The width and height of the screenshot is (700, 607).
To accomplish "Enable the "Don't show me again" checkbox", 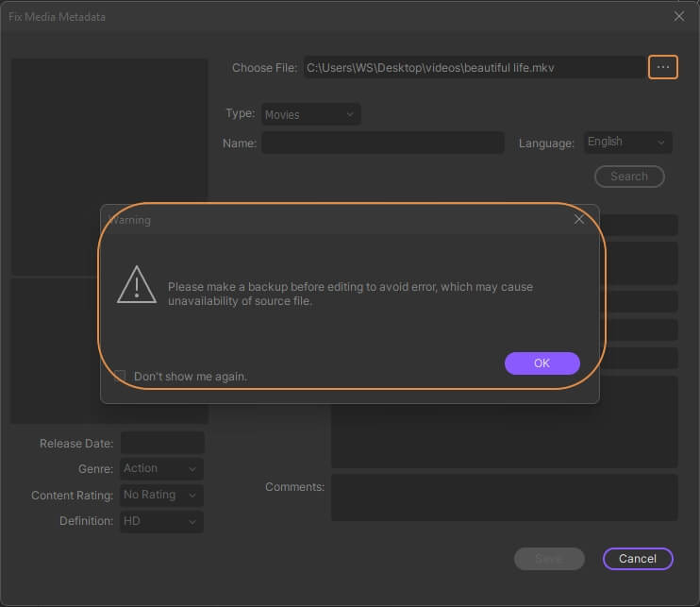I will [120, 376].
